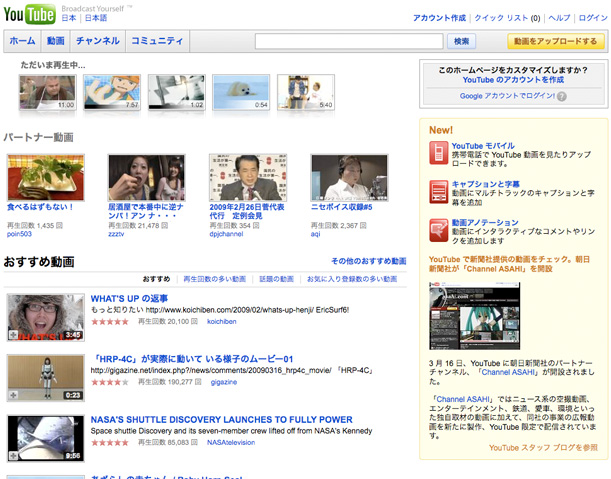The height and width of the screenshot is (479, 611).
Task: Click 食べるはずもない！ title link
Action: tap(40, 207)
